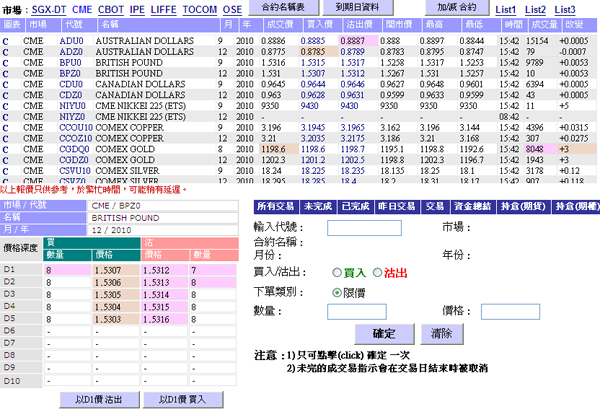600x412 pixels.
Task: Select the 買入 radio button
Action: click(x=336, y=272)
